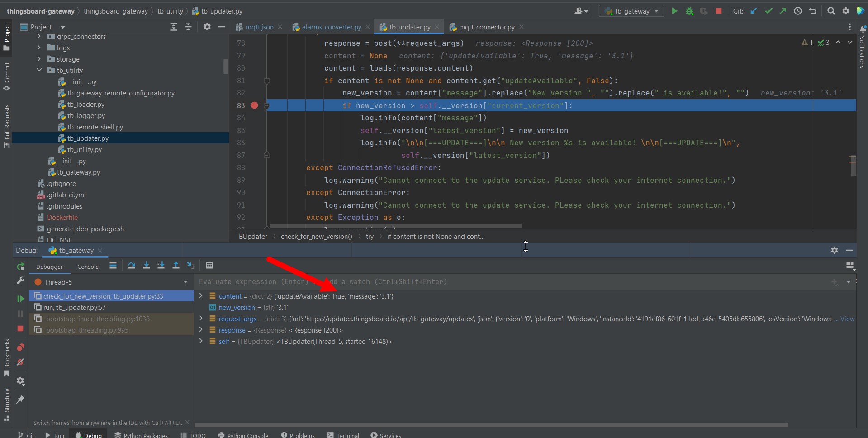Roll back changes with the undo arrow

tap(813, 11)
